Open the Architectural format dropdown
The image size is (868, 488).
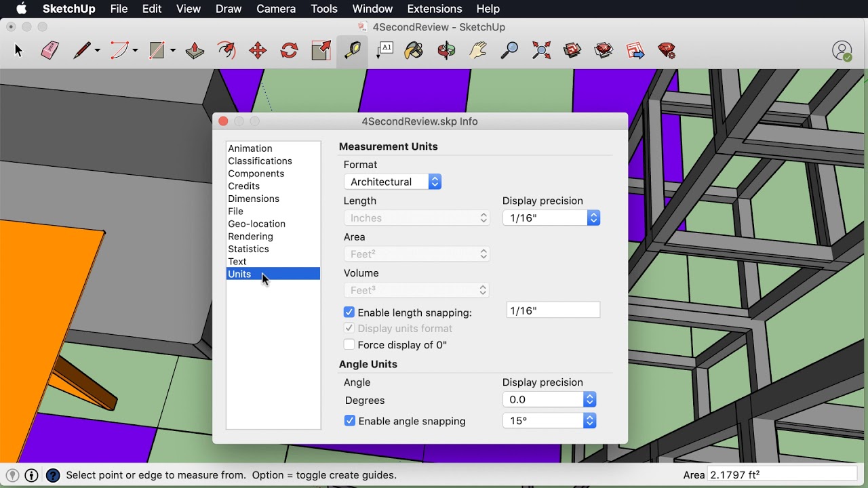393,182
